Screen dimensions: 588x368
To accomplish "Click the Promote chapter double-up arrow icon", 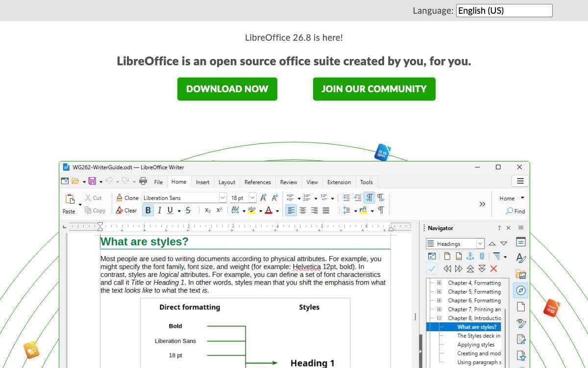I will (x=470, y=268).
